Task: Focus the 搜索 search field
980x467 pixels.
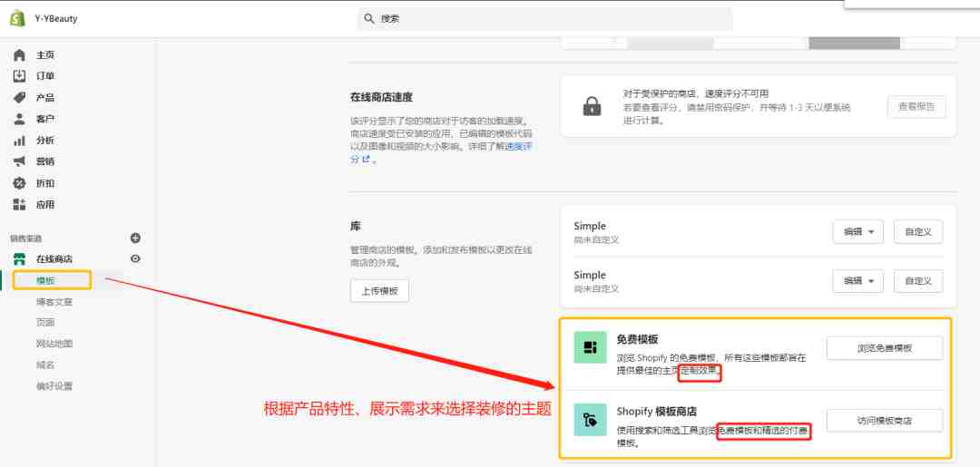Action: tap(545, 19)
